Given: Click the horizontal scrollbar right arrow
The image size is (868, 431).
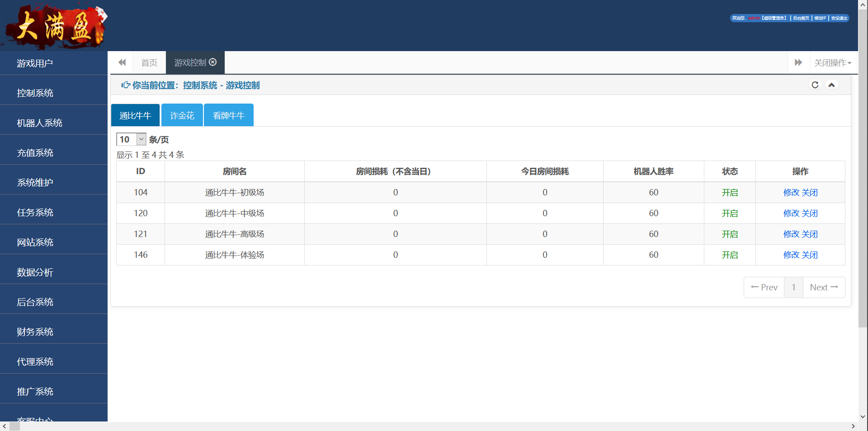Looking at the screenshot, I should (853, 426).
